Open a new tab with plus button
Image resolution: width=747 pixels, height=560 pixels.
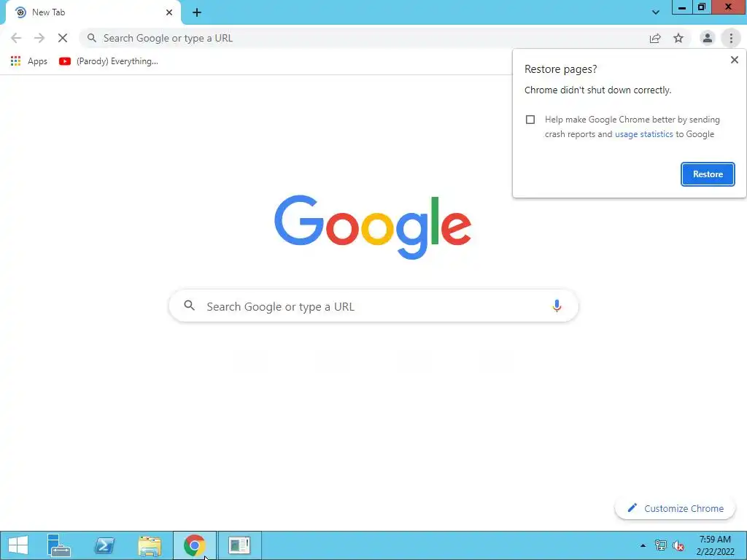(197, 12)
